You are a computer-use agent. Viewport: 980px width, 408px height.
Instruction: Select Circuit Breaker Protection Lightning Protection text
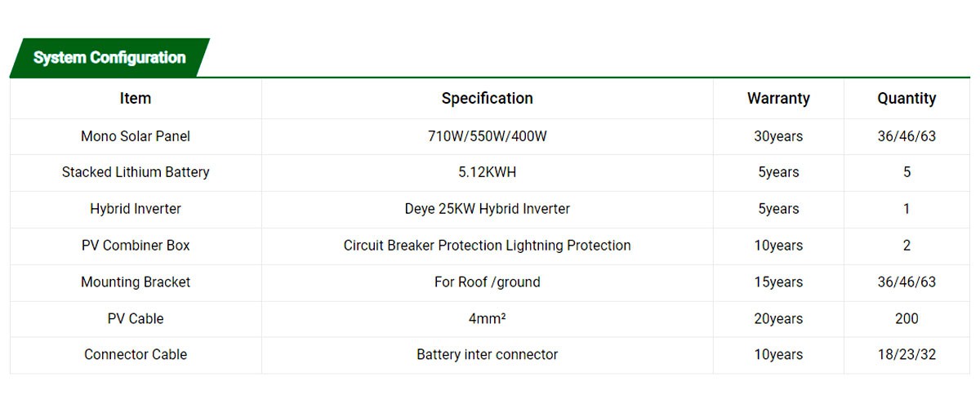(487, 246)
